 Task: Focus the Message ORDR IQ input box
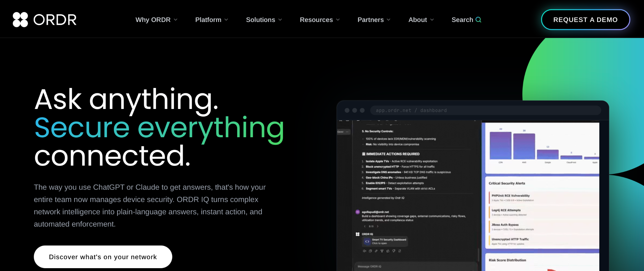(416, 266)
